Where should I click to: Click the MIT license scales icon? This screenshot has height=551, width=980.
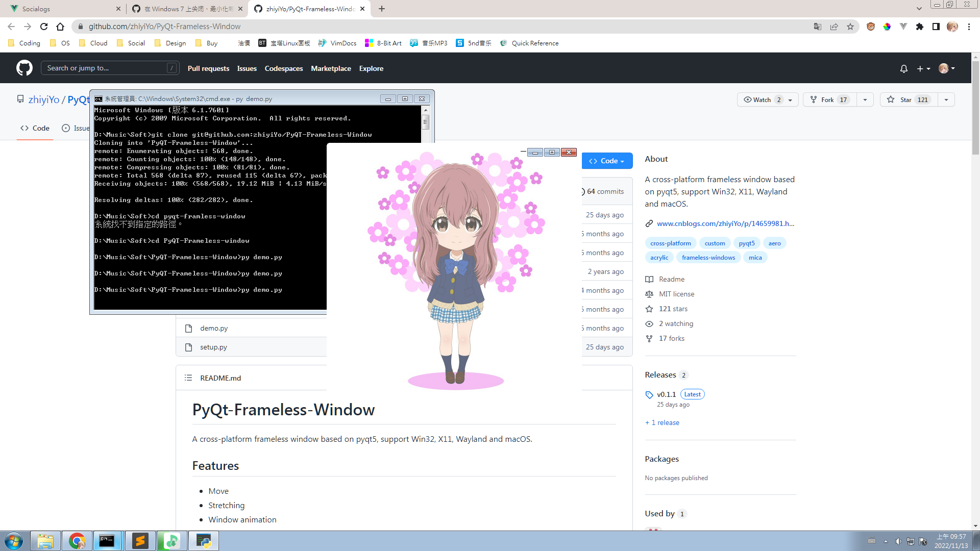point(649,294)
